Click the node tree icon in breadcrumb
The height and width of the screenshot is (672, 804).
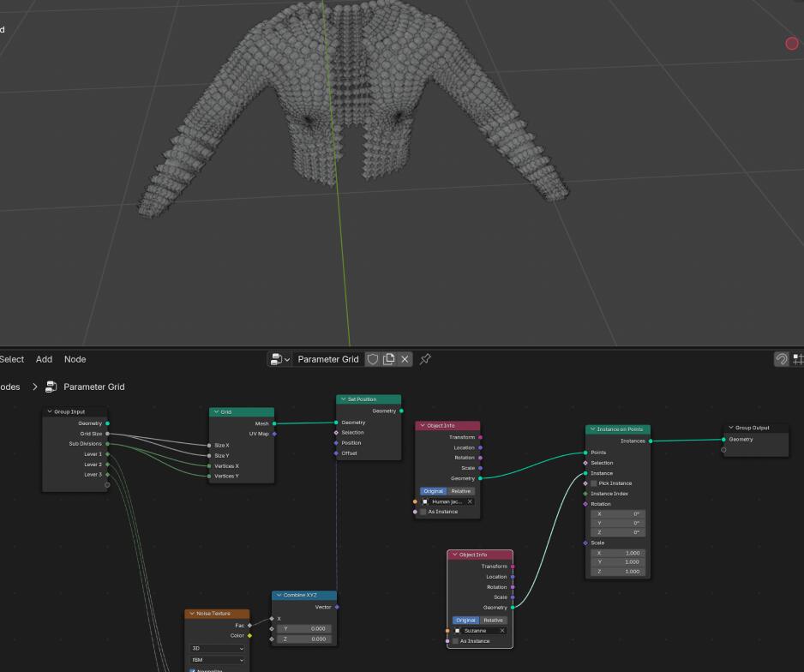click(x=51, y=387)
